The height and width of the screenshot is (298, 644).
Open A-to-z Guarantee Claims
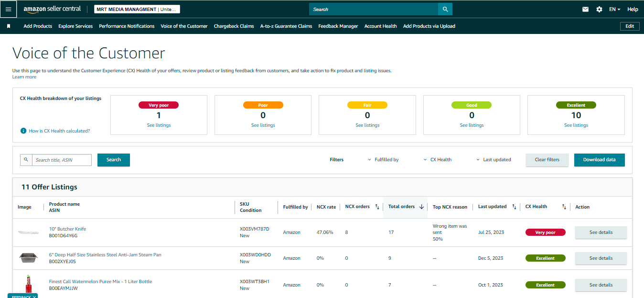click(x=286, y=26)
